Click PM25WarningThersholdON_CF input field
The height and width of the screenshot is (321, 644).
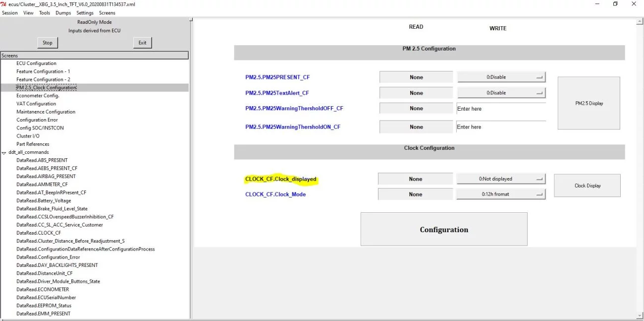500,127
